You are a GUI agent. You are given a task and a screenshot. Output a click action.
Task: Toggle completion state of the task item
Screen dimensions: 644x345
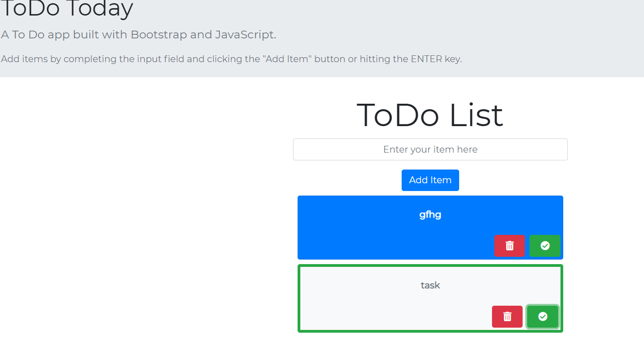pos(542,316)
